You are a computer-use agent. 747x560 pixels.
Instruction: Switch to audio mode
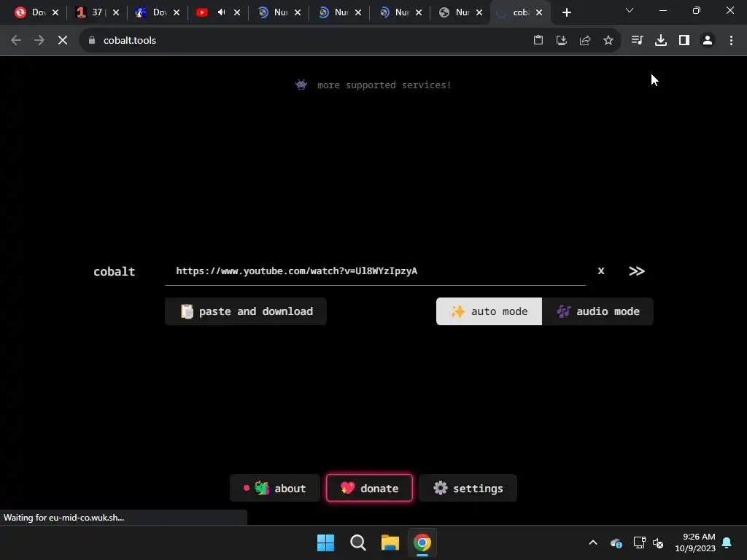[598, 311]
